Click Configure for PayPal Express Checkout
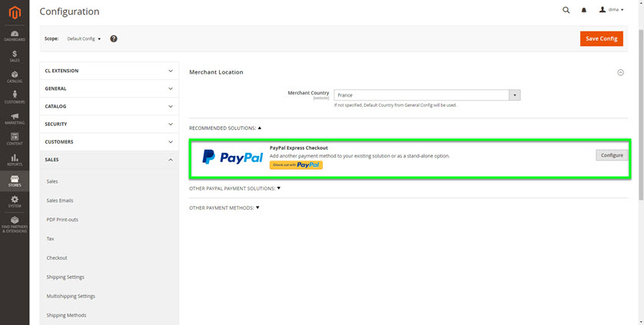 click(612, 155)
